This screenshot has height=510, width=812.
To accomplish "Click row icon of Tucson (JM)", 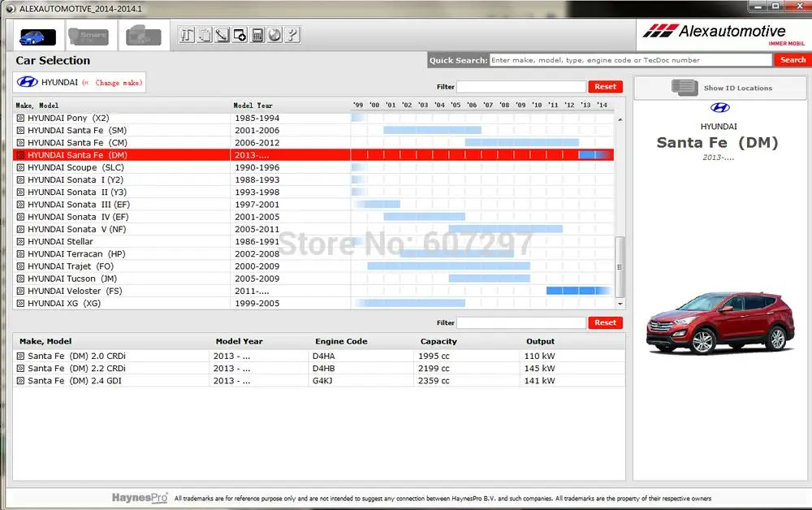I will click(20, 279).
